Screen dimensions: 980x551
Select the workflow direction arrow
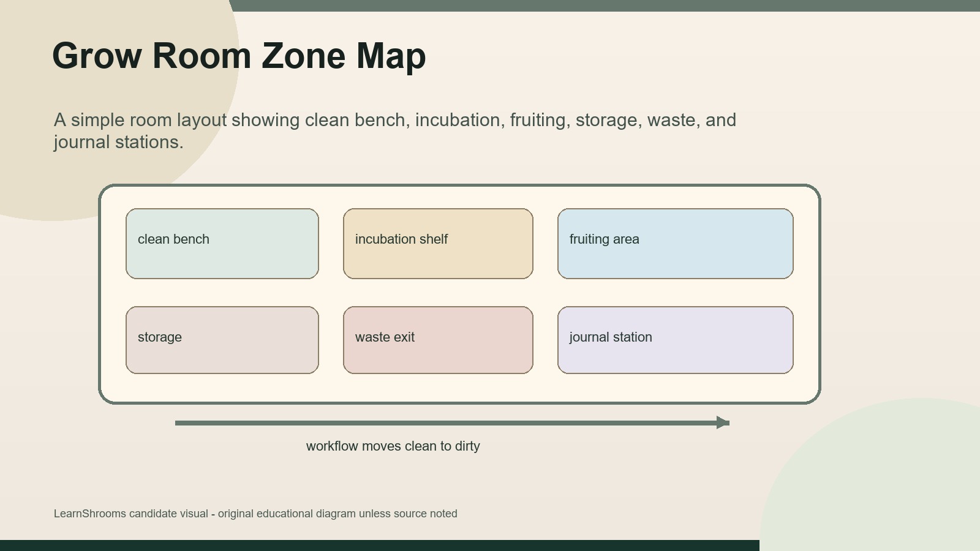pyautogui.click(x=452, y=422)
